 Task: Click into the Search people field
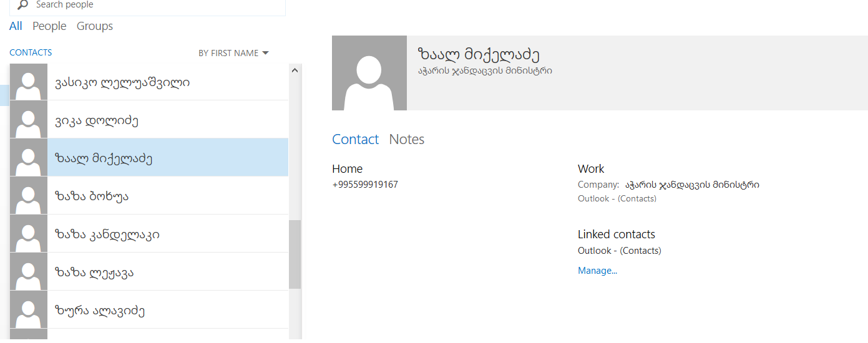tap(156, 6)
